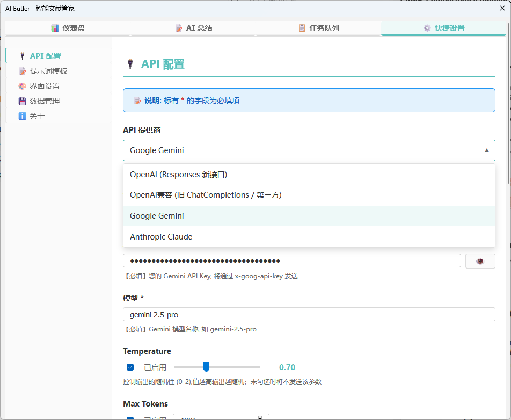Screen dimensions: 511x420
Task: Go to 数据管理 section in sidebar
Action: (45, 101)
